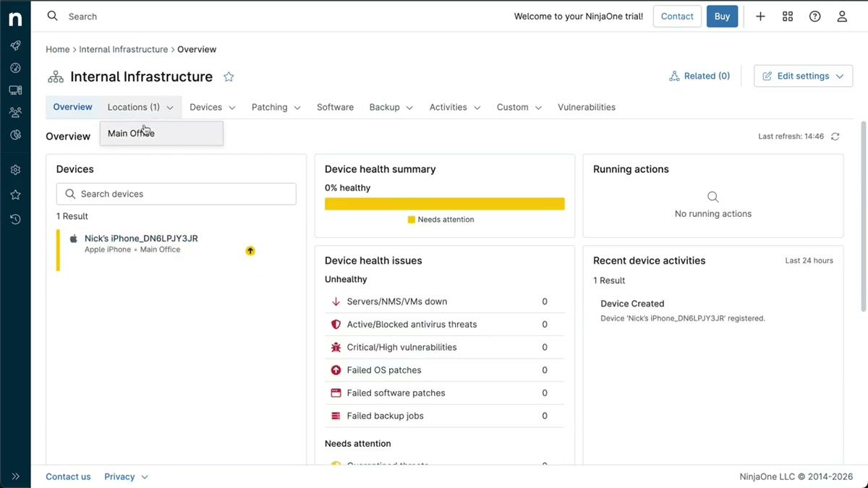Screen dimensions: 868x488
Task: Switch to the Vulnerabilities tab
Action: coord(586,106)
